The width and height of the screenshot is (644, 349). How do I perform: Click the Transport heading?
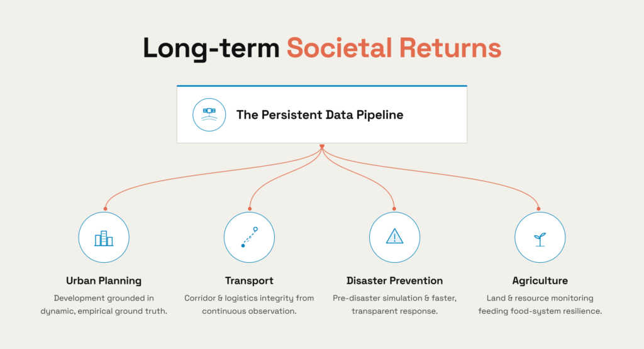[x=249, y=281]
